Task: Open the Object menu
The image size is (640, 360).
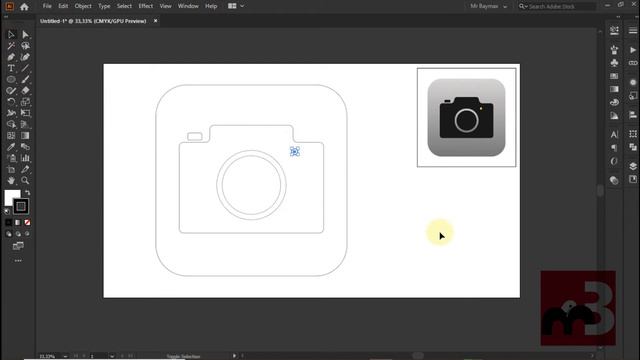Action: pos(83,6)
